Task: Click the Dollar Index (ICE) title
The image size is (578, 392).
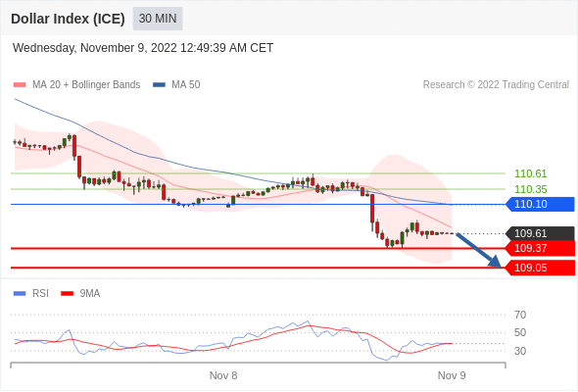Action: click(x=68, y=19)
